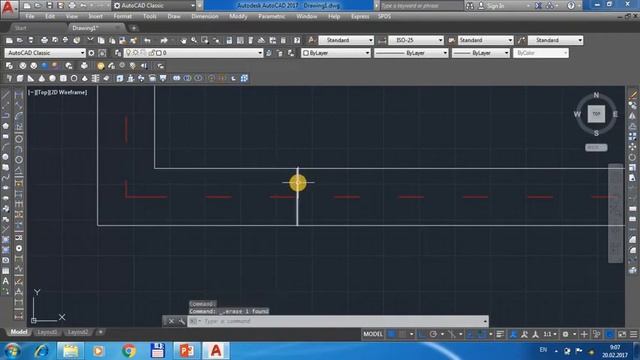Select the Torus tool in Modeling toolbar

pos(74,78)
